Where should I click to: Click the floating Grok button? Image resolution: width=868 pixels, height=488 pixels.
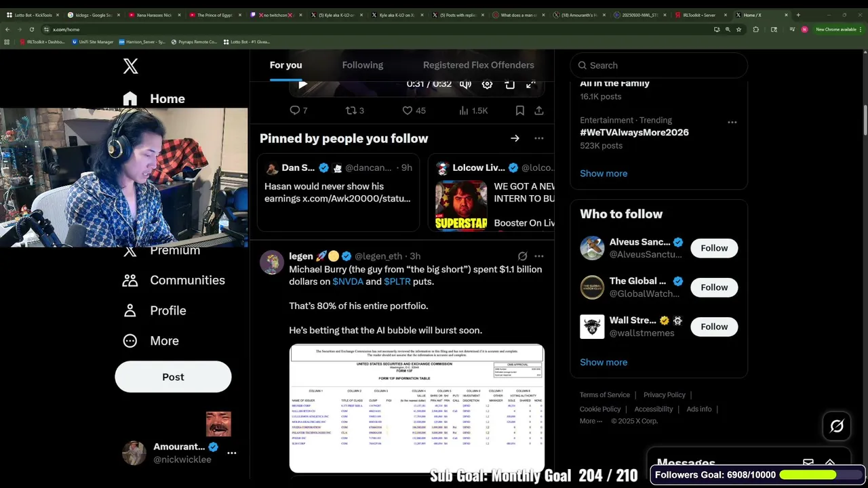click(x=837, y=426)
